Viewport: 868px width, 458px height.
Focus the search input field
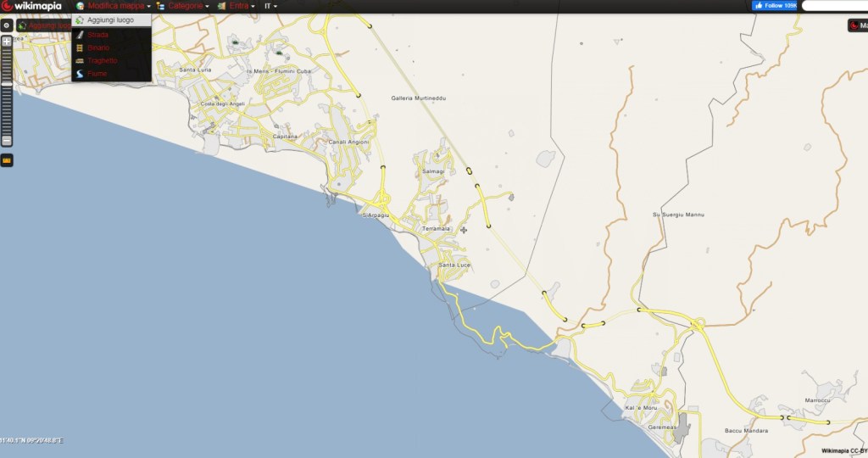pos(834,6)
